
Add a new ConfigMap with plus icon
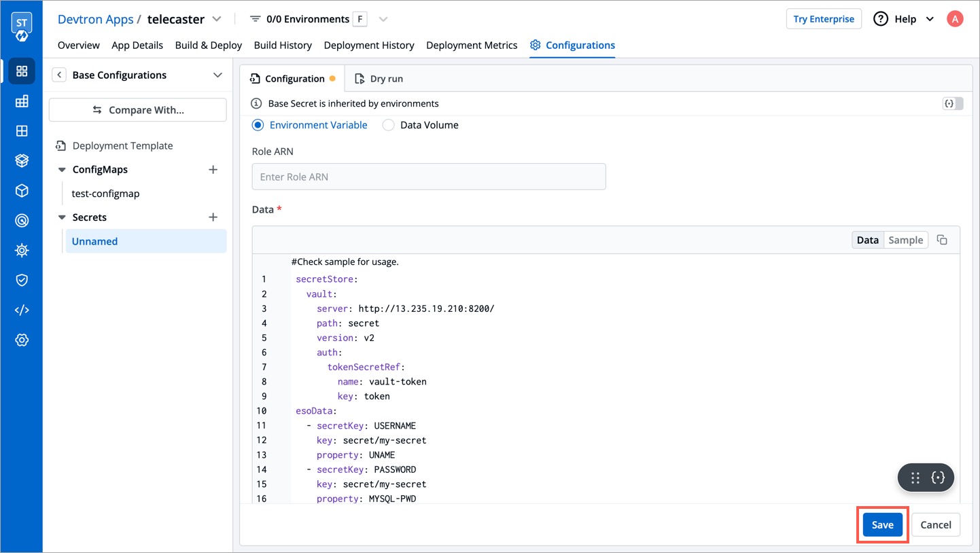[x=213, y=169]
